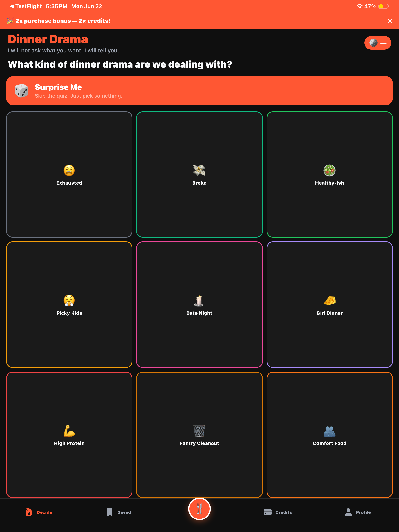The height and width of the screenshot is (532, 399).
Task: Tap the flexed bicep emoji above High Protein
Action: [69, 431]
